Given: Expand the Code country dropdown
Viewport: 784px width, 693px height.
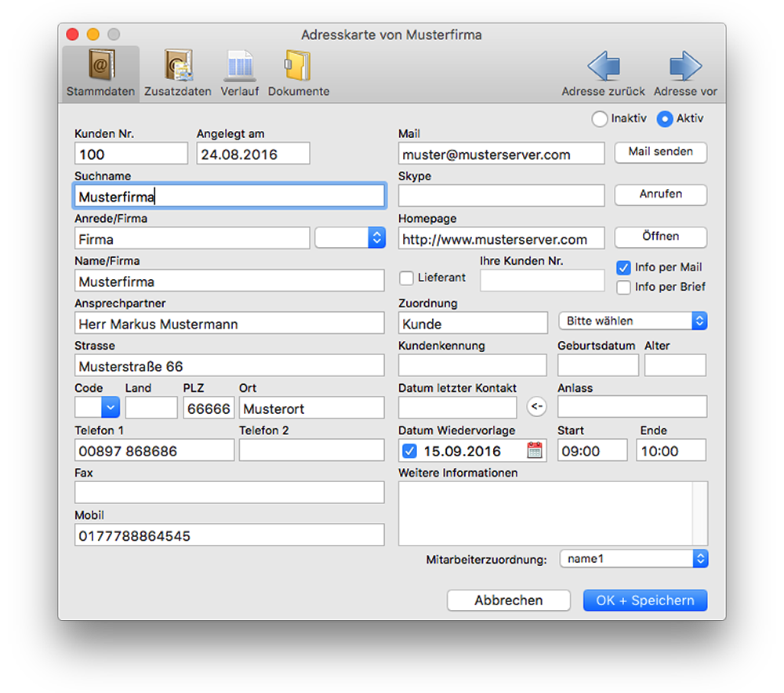Looking at the screenshot, I should tap(111, 408).
